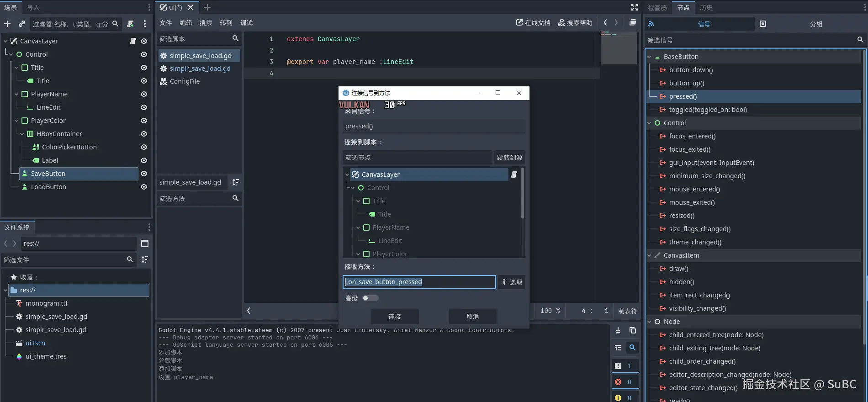868x402 pixels.
Task: Search icon in script filter field
Action: (235, 38)
